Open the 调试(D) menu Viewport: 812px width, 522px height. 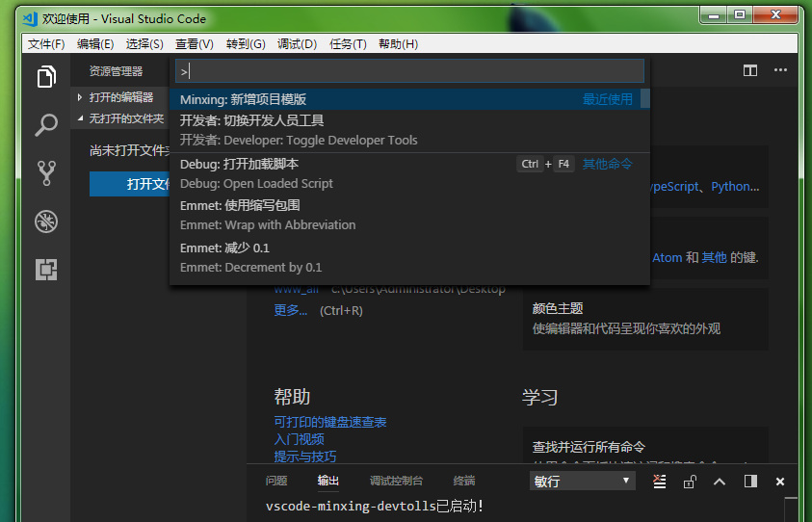[x=297, y=44]
